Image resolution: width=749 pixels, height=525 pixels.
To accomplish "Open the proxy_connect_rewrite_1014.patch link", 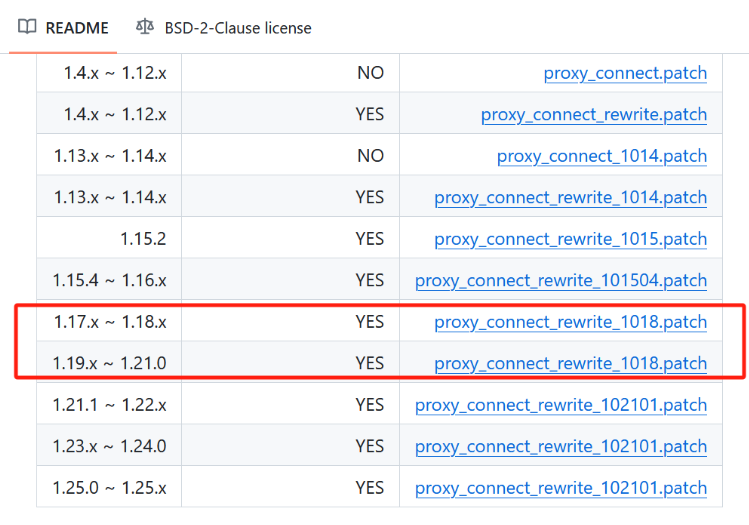I will point(571,197).
